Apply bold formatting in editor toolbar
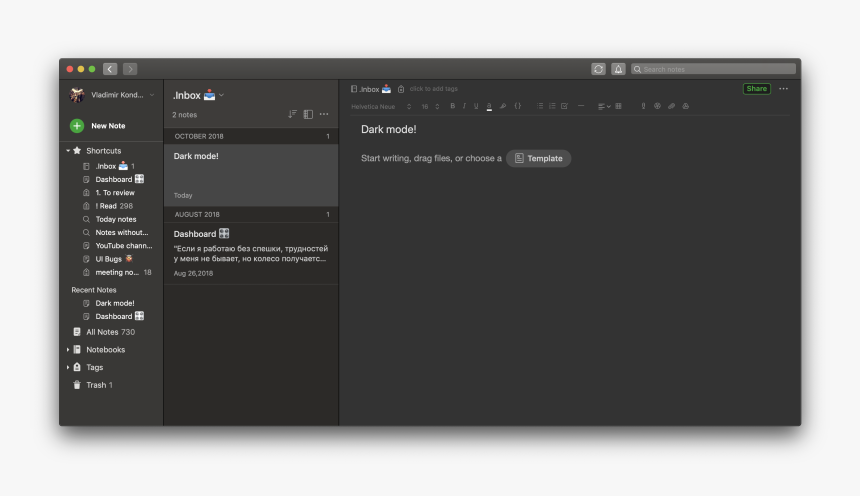 pyautogui.click(x=452, y=106)
